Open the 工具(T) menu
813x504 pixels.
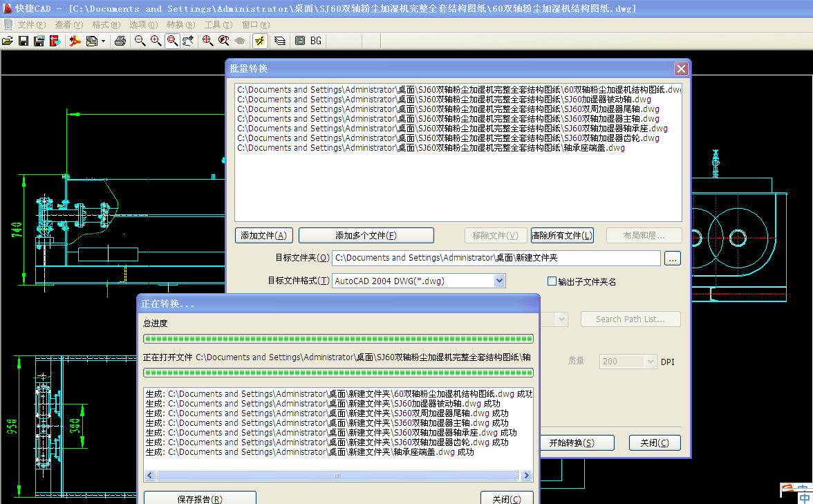(x=218, y=25)
